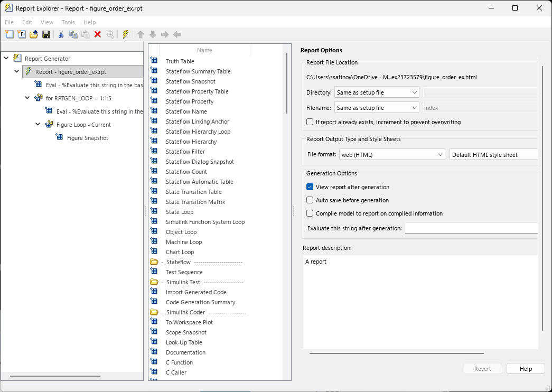Open a report file using the Open icon

coord(33,34)
